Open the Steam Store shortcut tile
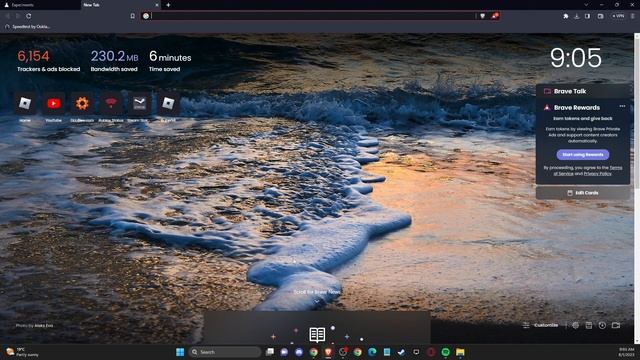This screenshot has height=360, width=640. pyautogui.click(x=140, y=104)
